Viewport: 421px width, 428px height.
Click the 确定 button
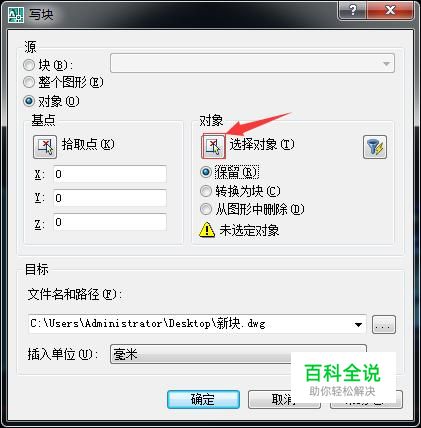(x=203, y=399)
